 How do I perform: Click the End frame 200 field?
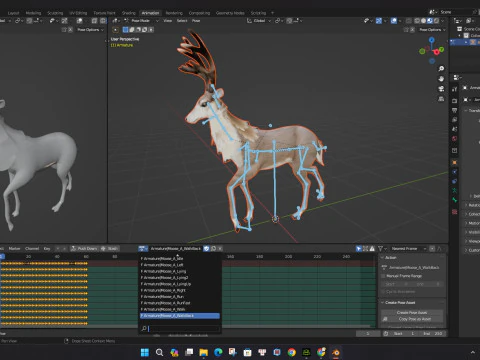(433, 333)
